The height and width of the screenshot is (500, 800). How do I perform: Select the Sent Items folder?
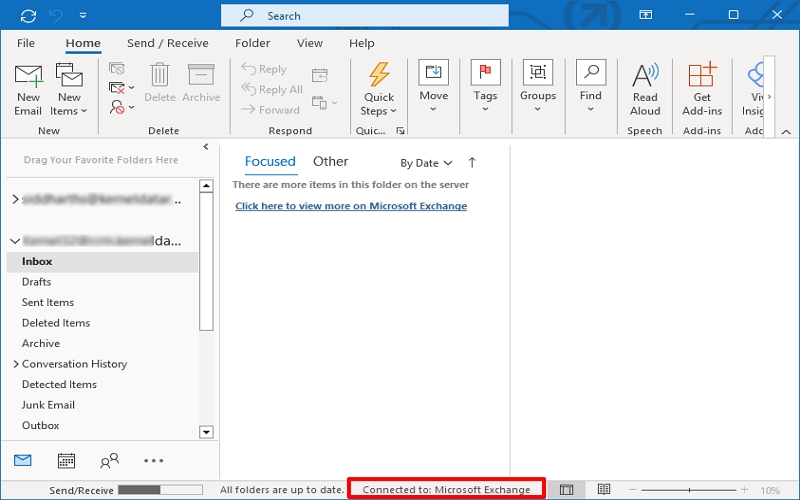tap(48, 302)
